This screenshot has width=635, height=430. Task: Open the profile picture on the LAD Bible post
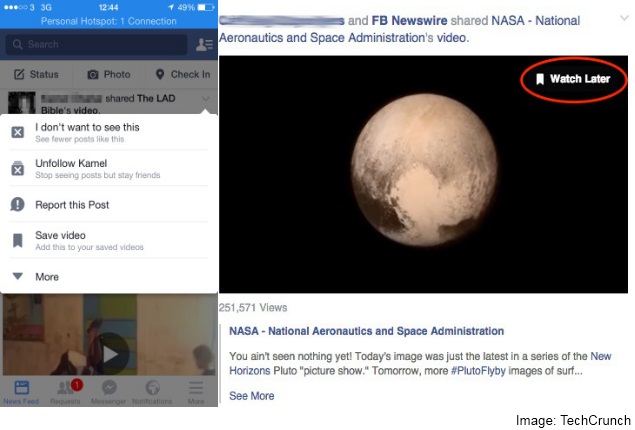point(21,103)
